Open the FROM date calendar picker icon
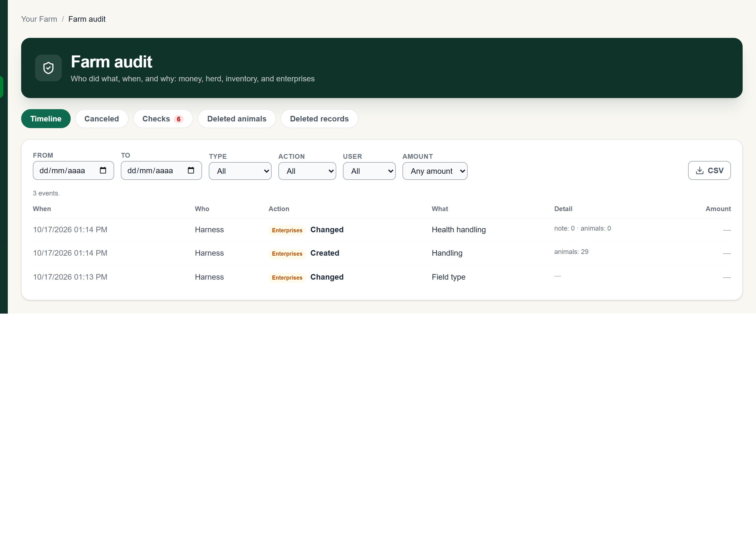Screen dimensions: 756x557 tap(103, 170)
